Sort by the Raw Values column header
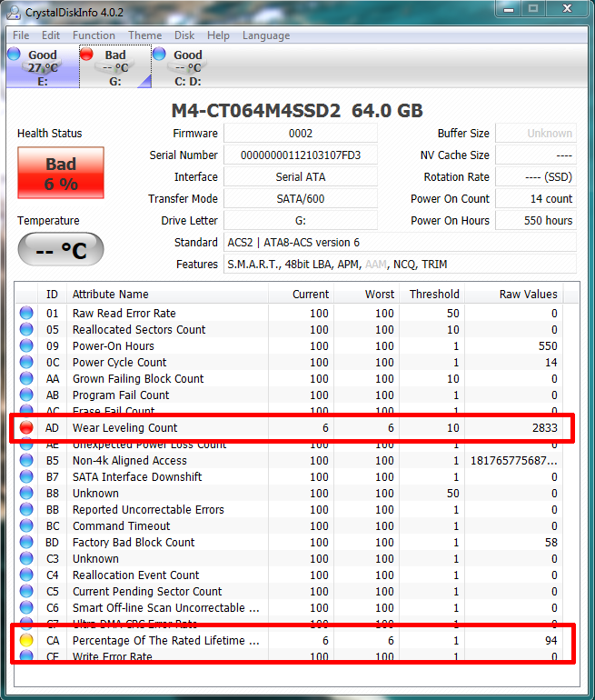The image size is (595, 700). coord(514,295)
